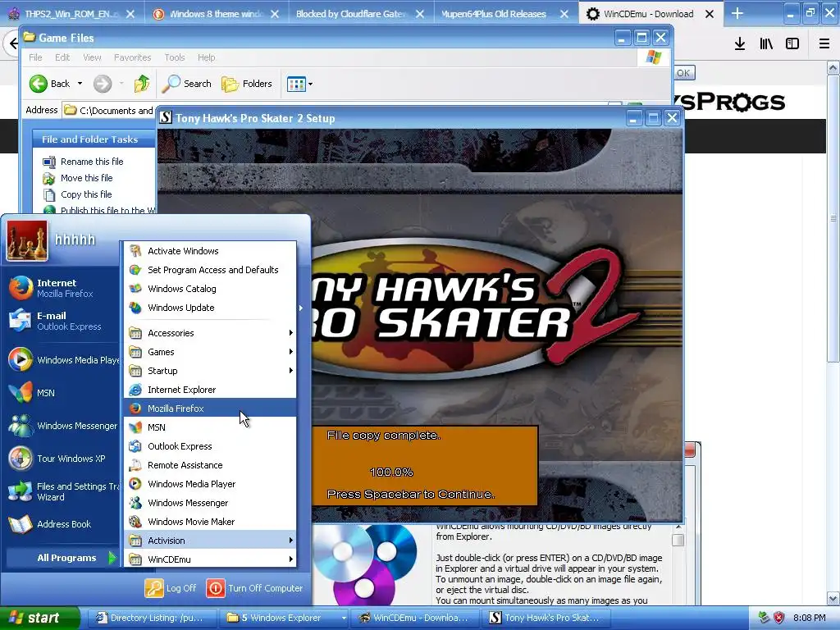Click Rename this file link
Screen dimensions: 840x630
click(92, 162)
